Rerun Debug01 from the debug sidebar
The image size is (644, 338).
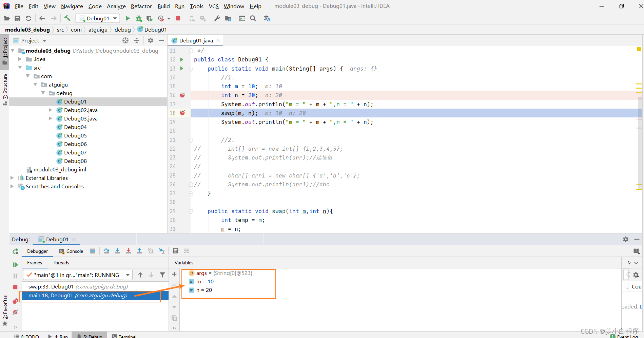click(x=15, y=251)
